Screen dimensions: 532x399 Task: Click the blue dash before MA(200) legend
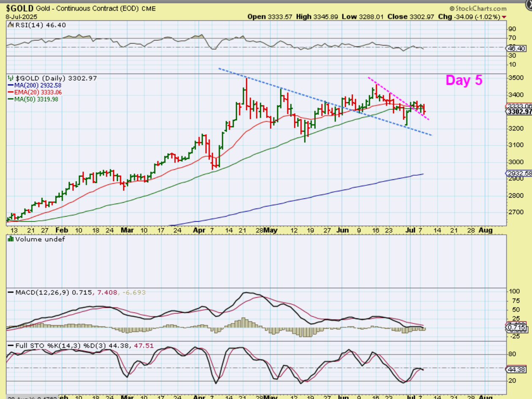[x=11, y=85]
